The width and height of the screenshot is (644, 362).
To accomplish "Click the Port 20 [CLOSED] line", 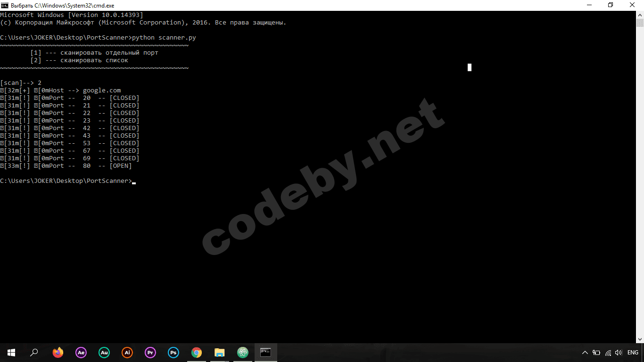I will point(70,98).
